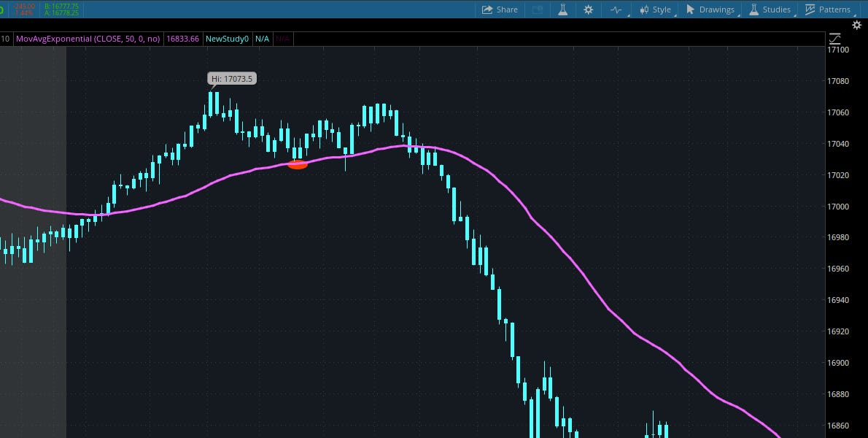
Task: Click the waveform chart-type icon in toolbar
Action: [615, 9]
